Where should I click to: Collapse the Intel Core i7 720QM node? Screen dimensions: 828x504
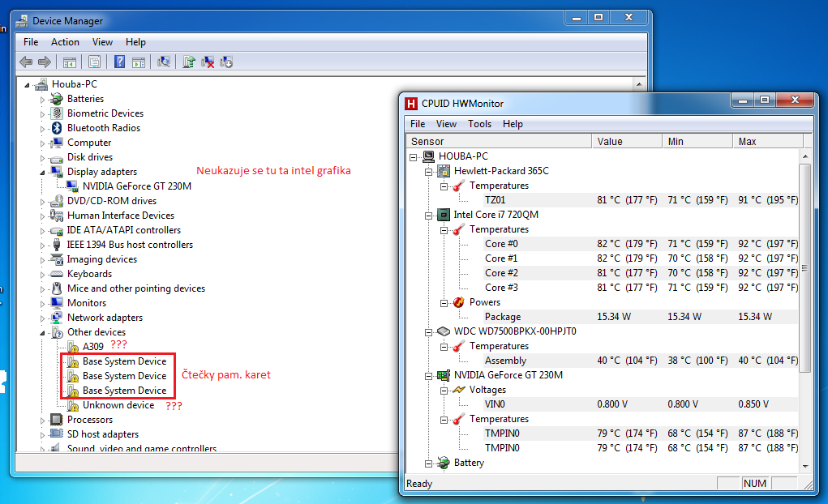[x=428, y=216]
